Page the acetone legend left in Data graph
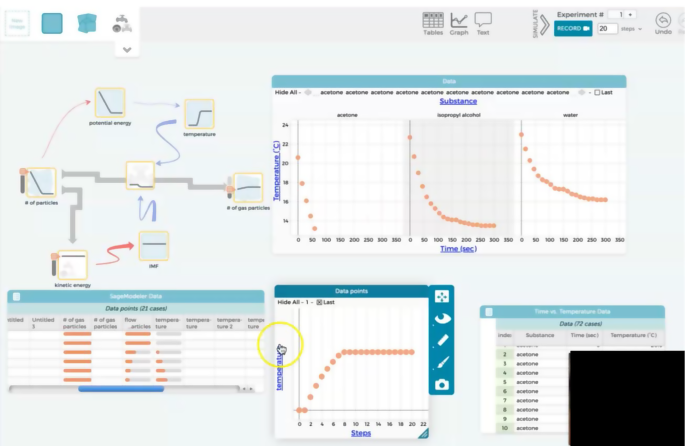This screenshot has width=685, height=446. coord(308,93)
